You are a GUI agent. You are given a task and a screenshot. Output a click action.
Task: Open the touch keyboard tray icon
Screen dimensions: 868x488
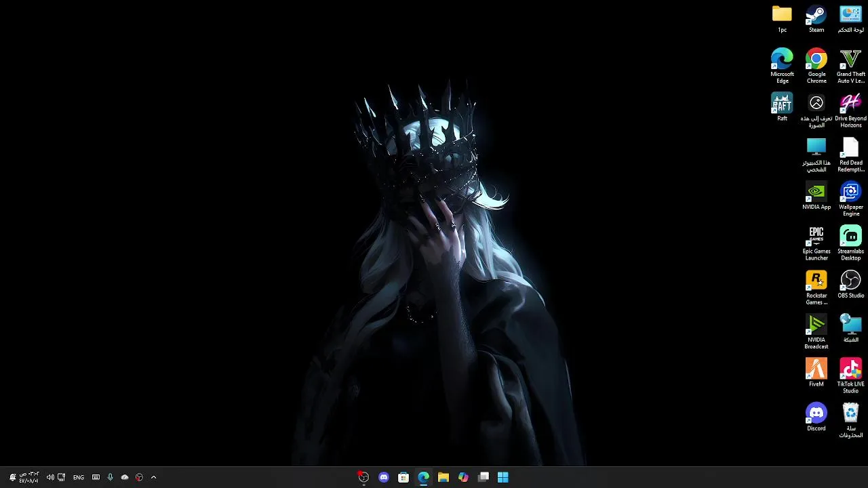click(x=96, y=477)
